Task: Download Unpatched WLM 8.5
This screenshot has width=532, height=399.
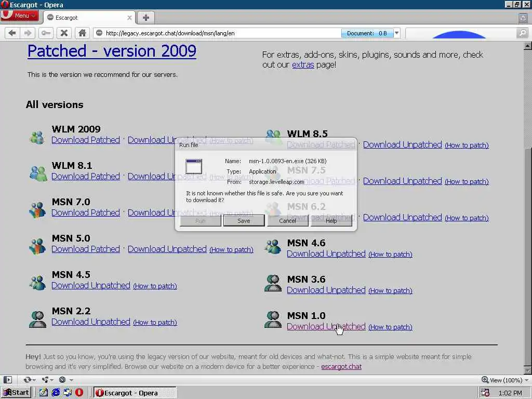Action: pyautogui.click(x=403, y=144)
